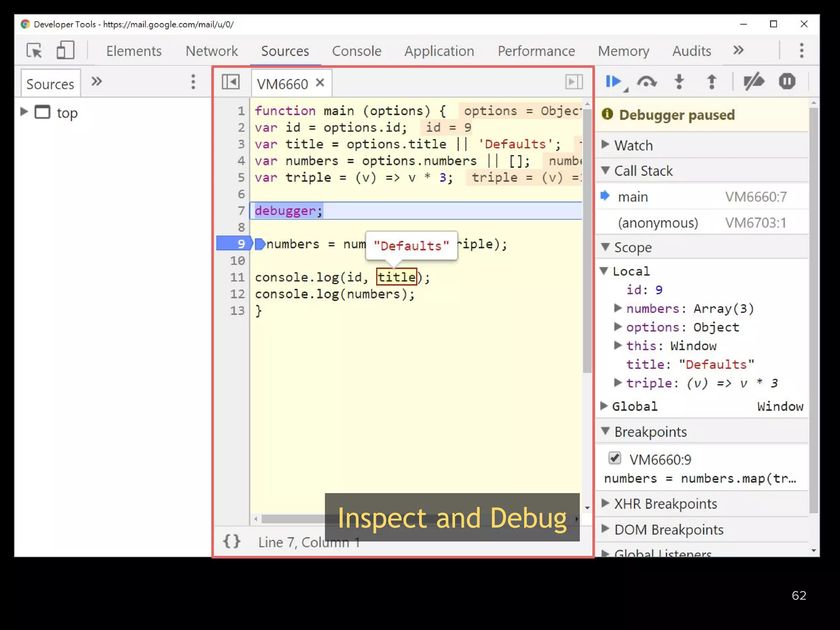Resume script execution

tap(614, 82)
